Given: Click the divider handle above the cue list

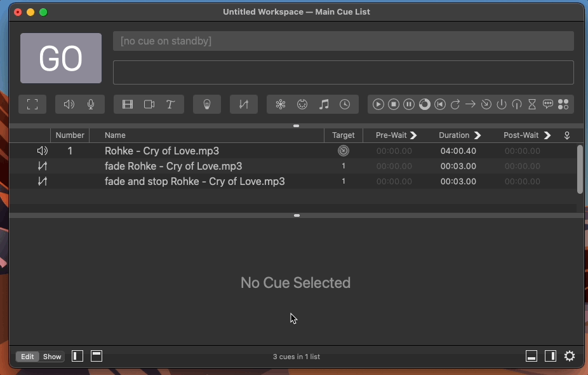Looking at the screenshot, I should pos(297,126).
